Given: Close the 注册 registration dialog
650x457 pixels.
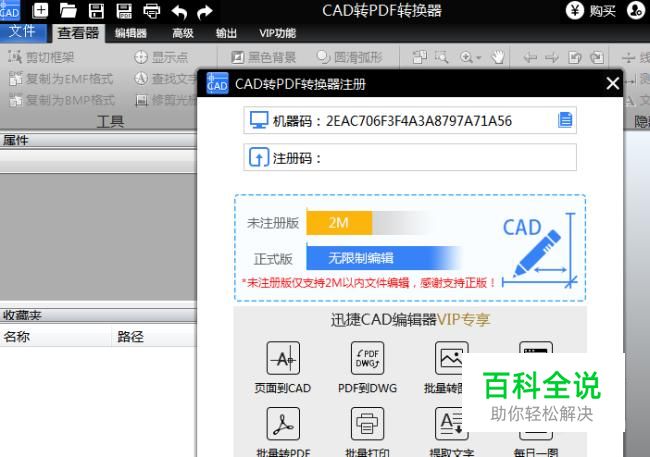Looking at the screenshot, I should pyautogui.click(x=612, y=83).
